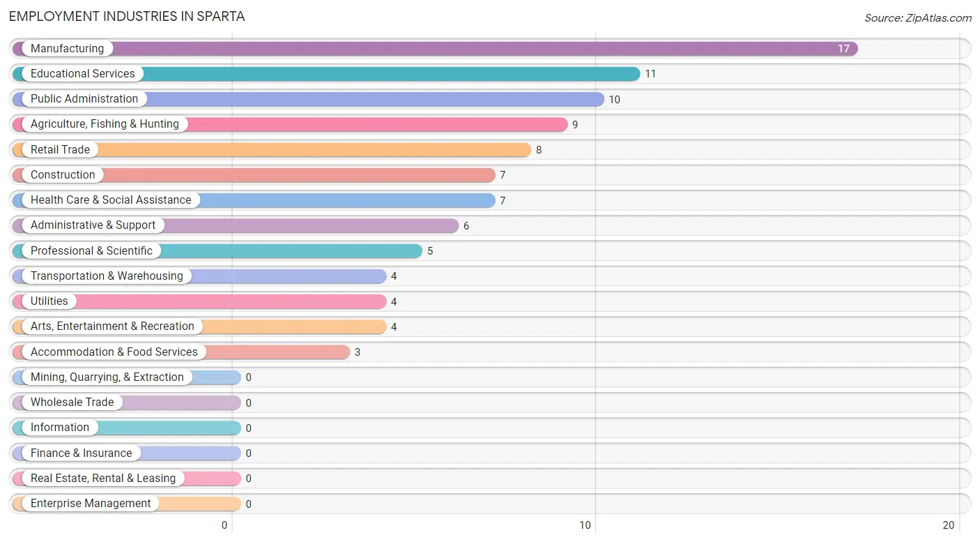Screen dimensions: 980x542
Task: Select the Educational Services bar
Action: coord(326,74)
